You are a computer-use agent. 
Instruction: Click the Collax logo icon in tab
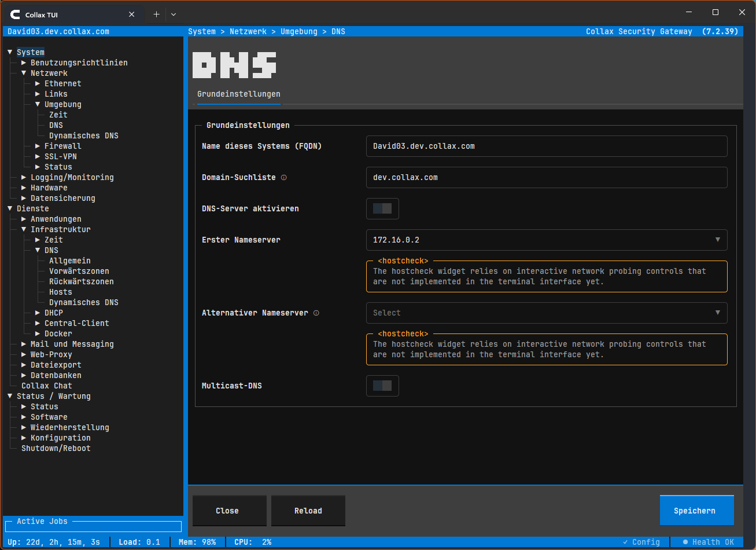15,14
